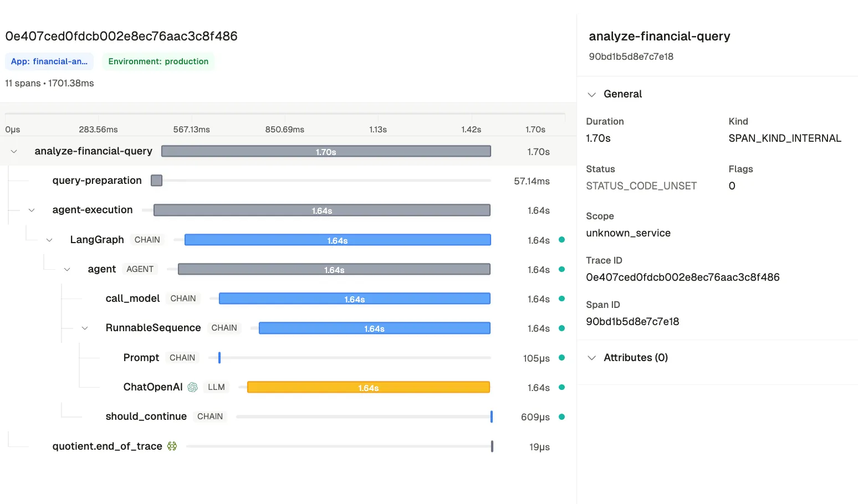Click the green status dot on agent row
Screen dimensions: 858x504
pyautogui.click(x=561, y=269)
